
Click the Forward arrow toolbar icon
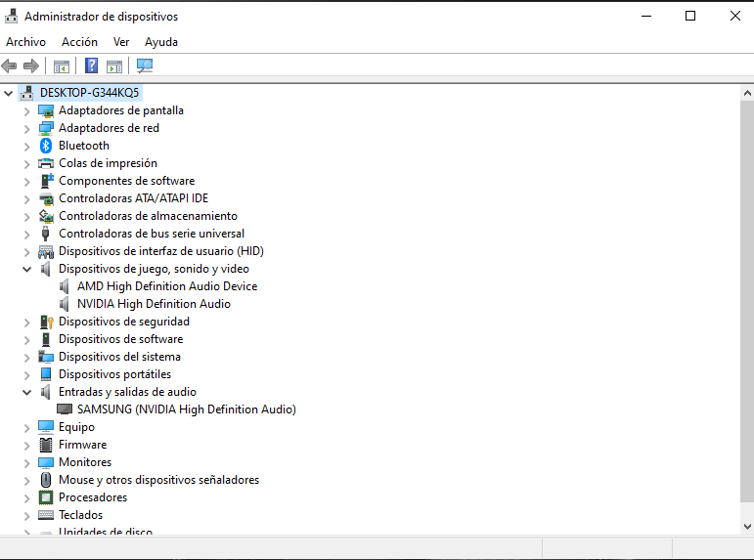(x=31, y=65)
